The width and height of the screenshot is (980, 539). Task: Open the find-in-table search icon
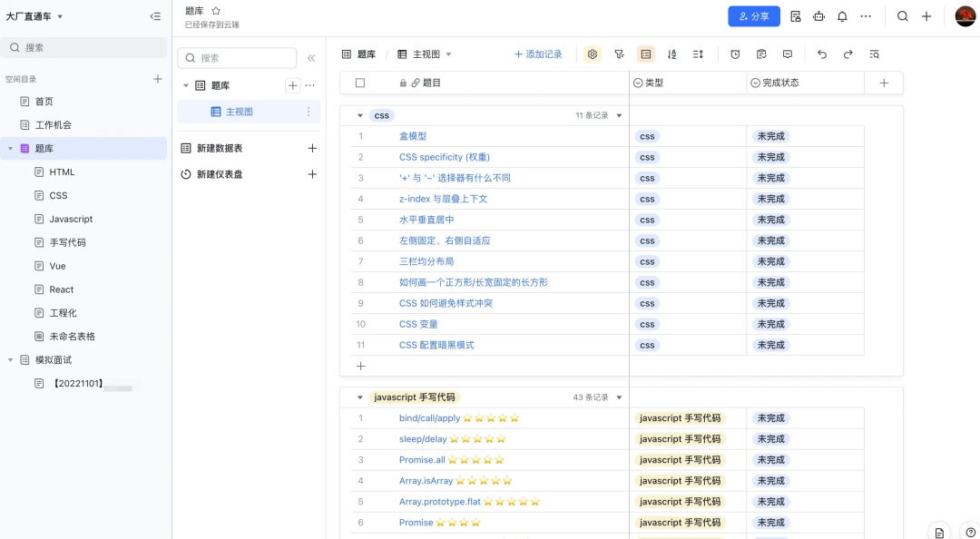coord(875,54)
